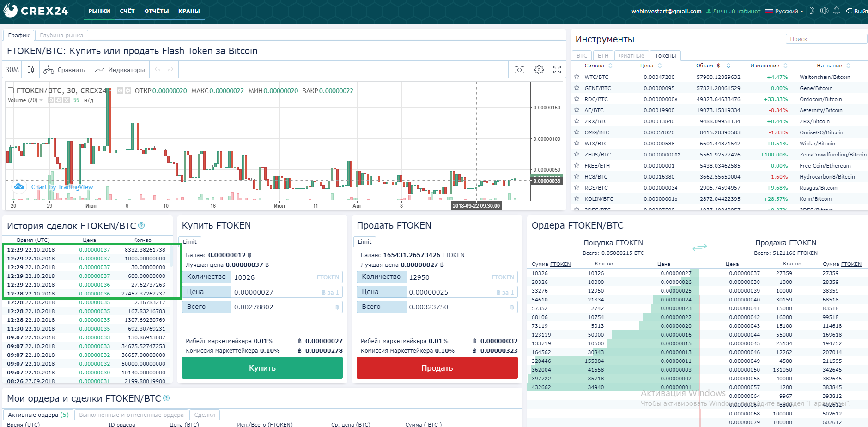Toggle dark mode with moon icon
868x427 pixels.
[812, 11]
